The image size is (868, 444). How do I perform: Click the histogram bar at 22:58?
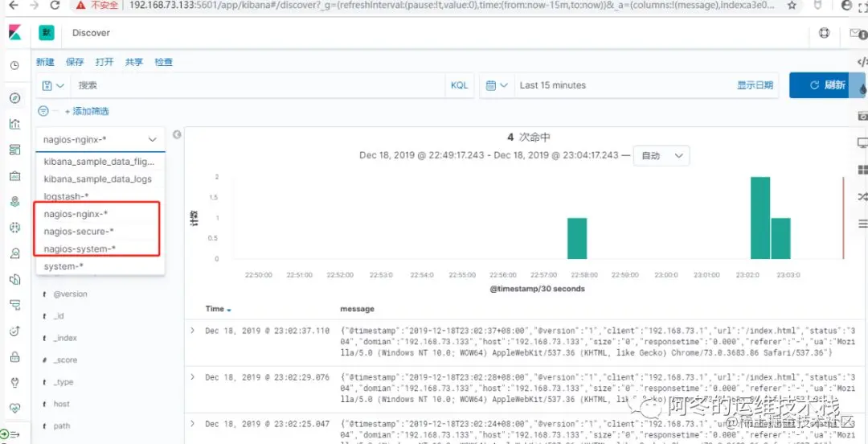[x=577, y=238]
